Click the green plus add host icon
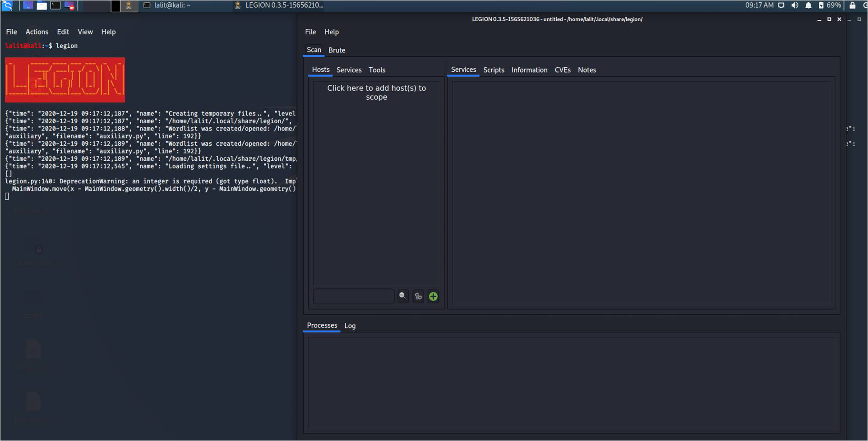 (x=433, y=297)
